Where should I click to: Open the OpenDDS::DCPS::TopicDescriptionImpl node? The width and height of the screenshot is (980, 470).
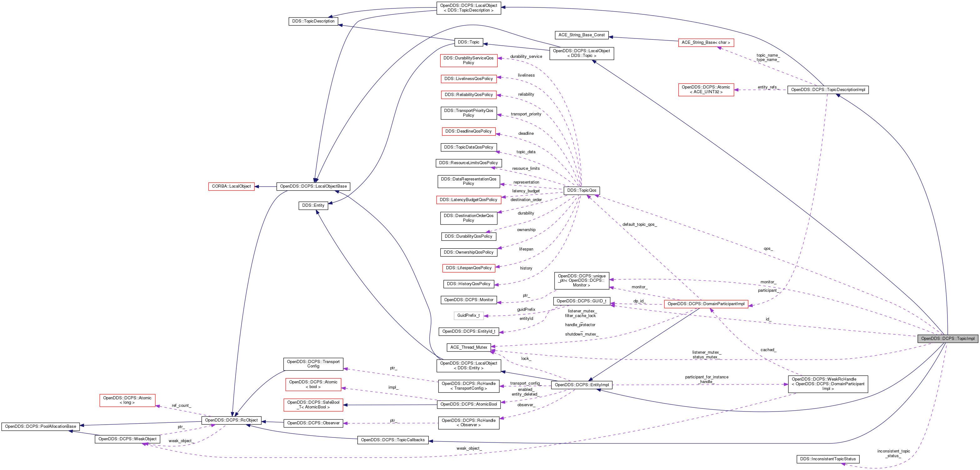(828, 90)
